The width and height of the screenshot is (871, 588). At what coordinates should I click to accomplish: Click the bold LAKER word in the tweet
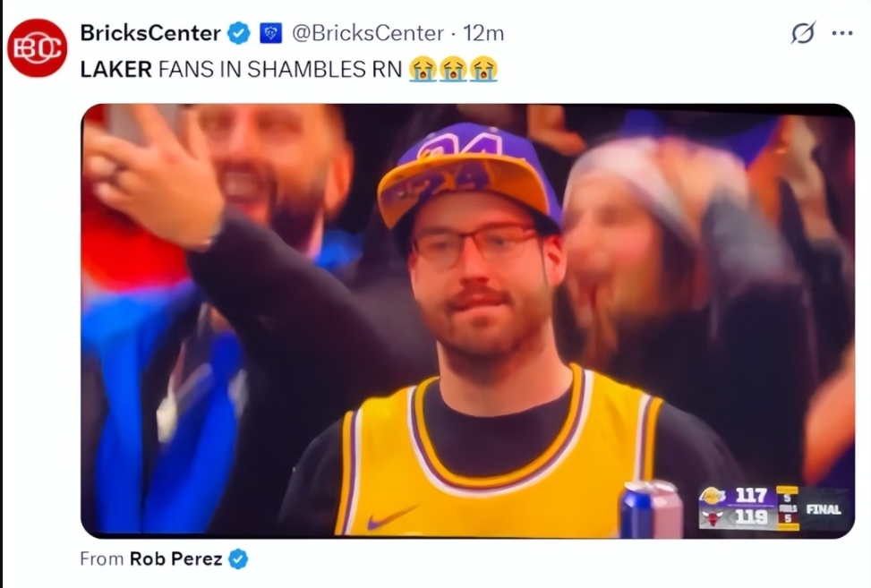pos(116,70)
